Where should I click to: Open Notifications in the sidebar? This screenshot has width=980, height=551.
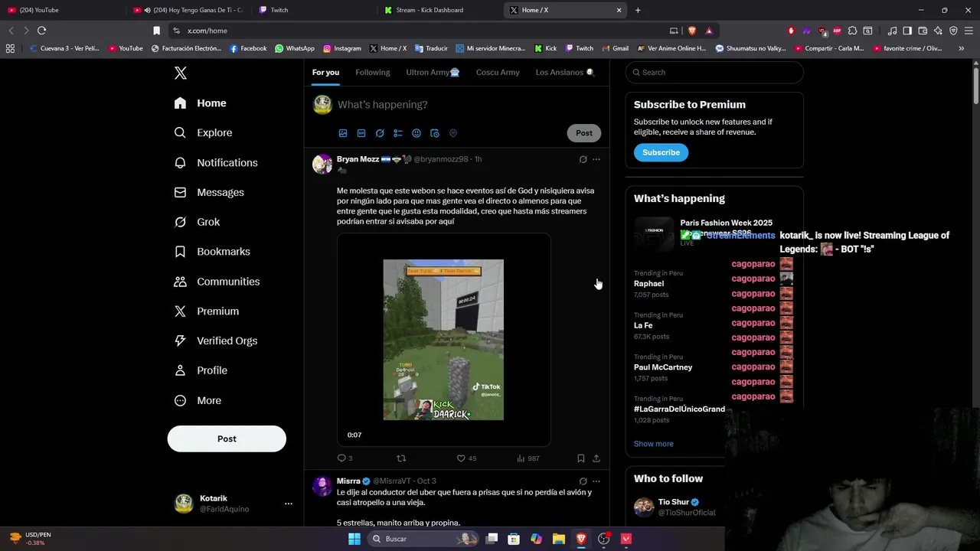(216, 162)
